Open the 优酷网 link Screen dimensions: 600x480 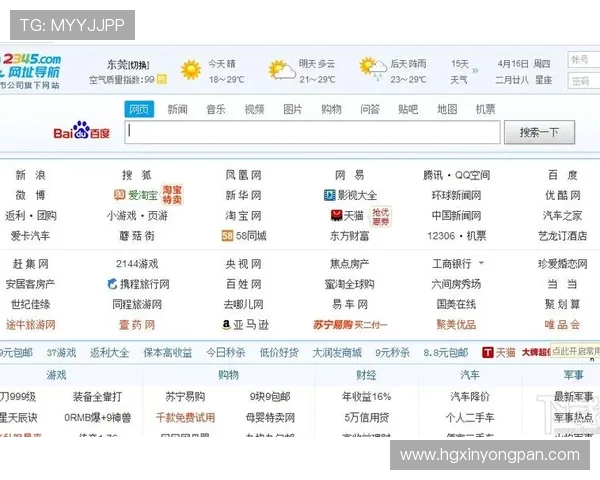(562, 195)
